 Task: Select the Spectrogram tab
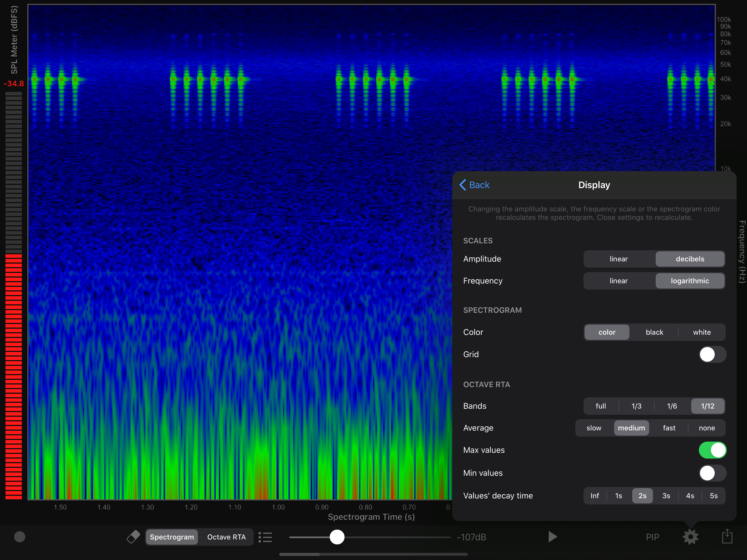pos(171,537)
